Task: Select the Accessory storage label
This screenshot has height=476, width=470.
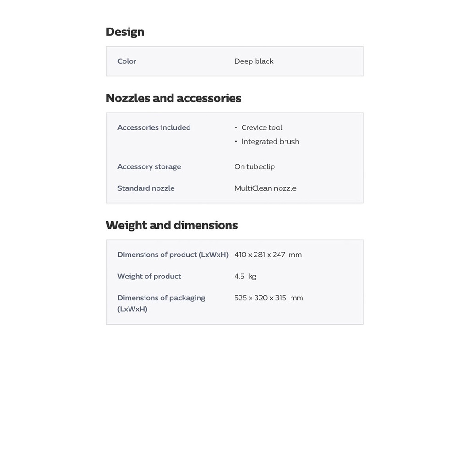Action: [149, 166]
